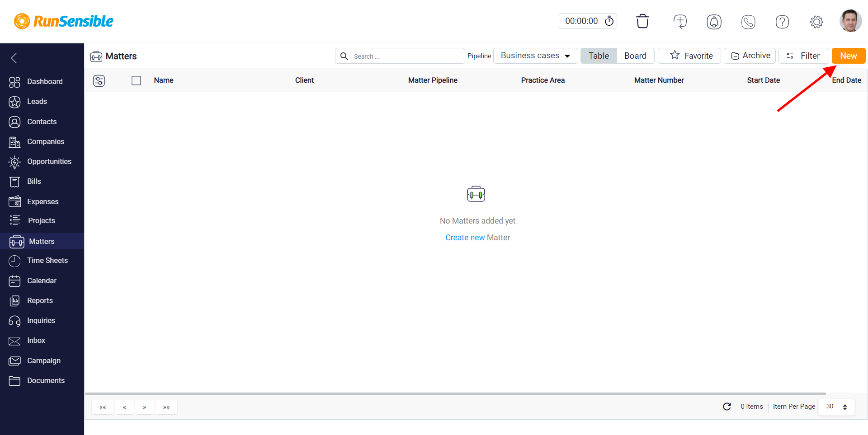This screenshot has height=435, width=868.
Task: Open Contacts in sidebar
Action: click(42, 122)
